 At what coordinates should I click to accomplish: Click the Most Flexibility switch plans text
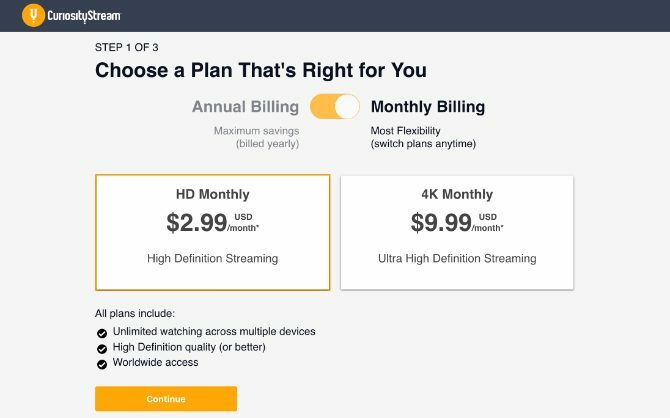(x=423, y=137)
